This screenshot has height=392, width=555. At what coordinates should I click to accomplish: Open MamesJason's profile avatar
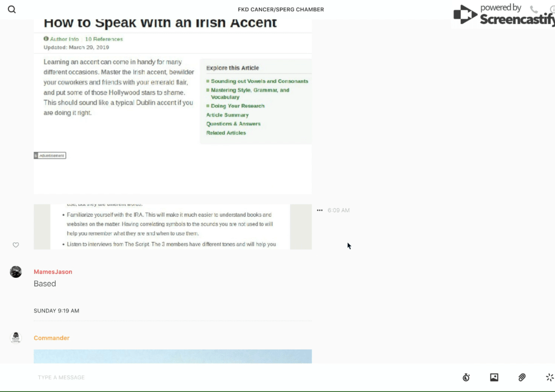tap(16, 272)
